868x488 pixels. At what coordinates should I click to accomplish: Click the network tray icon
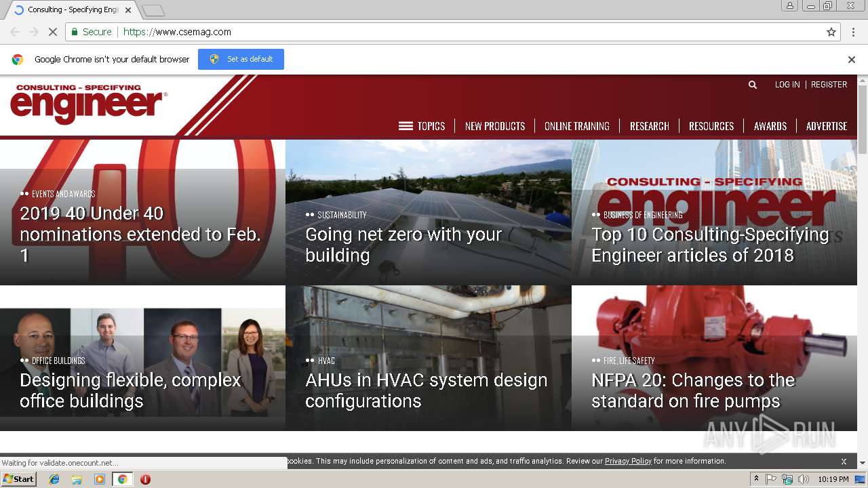(x=787, y=479)
